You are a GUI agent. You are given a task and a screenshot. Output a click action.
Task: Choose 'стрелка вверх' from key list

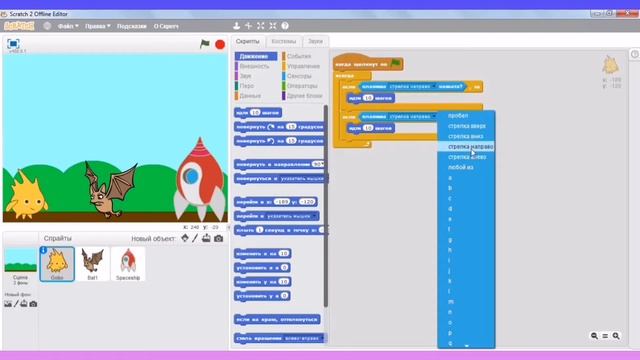coord(466,126)
